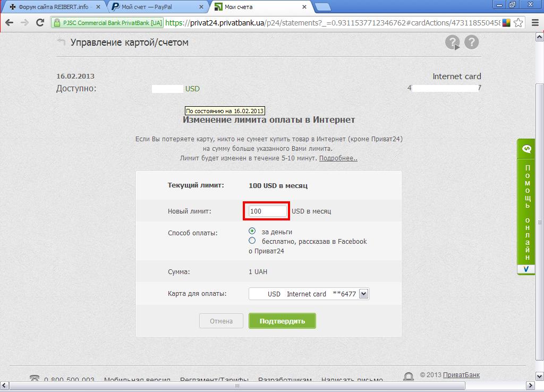Close the Мои счета tab
The height and width of the screenshot is (392, 544).
click(x=304, y=7)
